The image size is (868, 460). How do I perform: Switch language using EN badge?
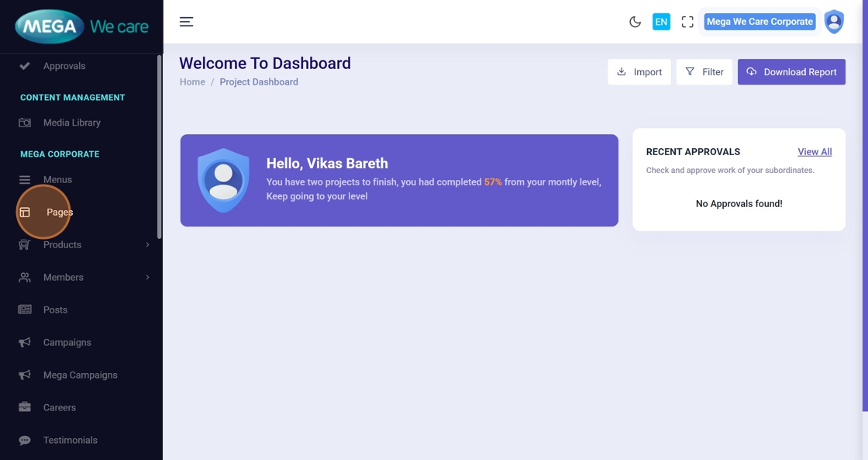click(x=661, y=22)
